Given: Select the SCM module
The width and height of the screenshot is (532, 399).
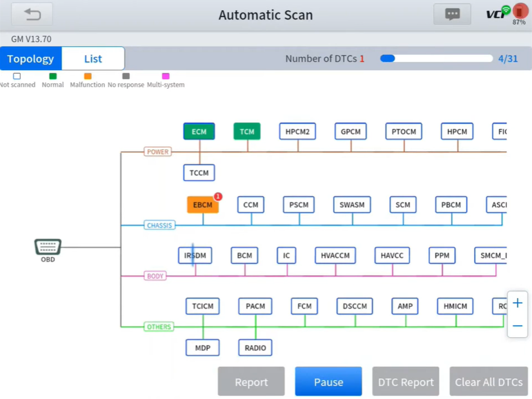Looking at the screenshot, I should pos(403,205).
